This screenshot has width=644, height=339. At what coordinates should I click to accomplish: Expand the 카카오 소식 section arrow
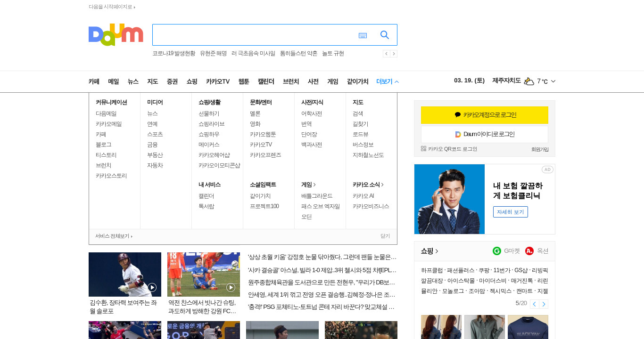pos(382,185)
